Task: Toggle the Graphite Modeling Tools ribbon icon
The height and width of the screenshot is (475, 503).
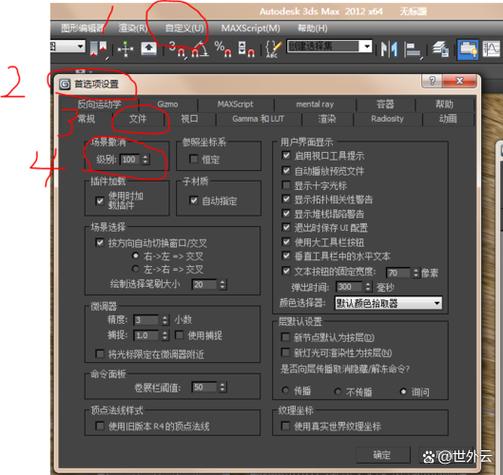Action: click(467, 49)
